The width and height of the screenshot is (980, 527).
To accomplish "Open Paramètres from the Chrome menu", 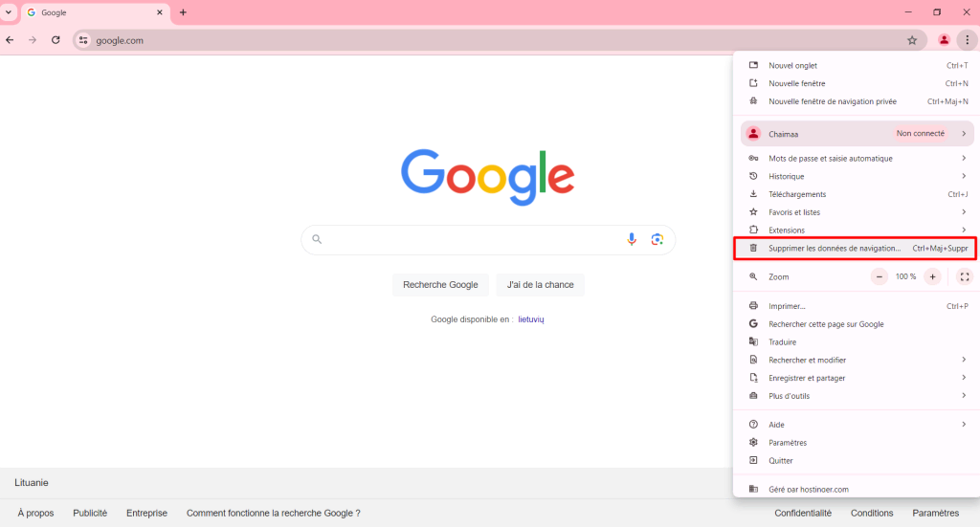I will coord(857,443).
